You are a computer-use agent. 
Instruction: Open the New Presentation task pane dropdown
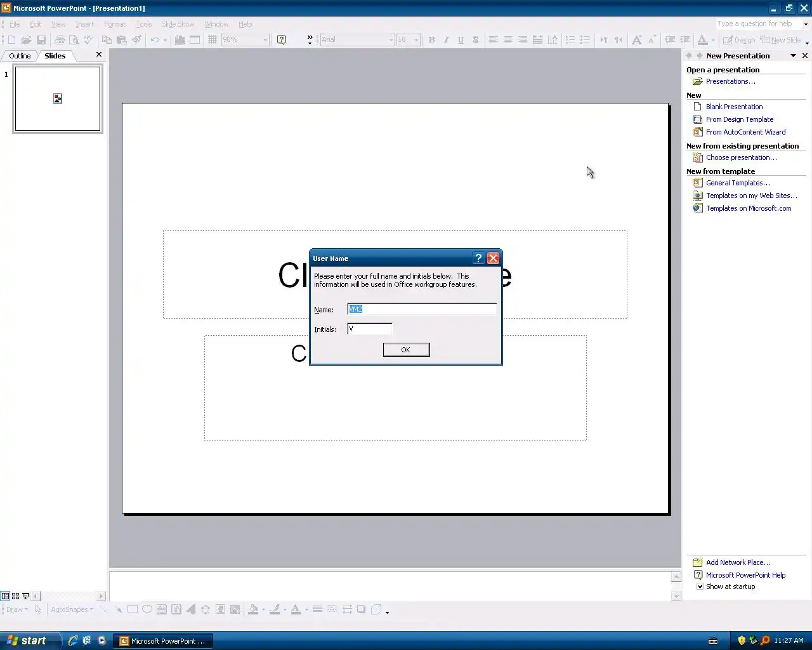click(793, 56)
